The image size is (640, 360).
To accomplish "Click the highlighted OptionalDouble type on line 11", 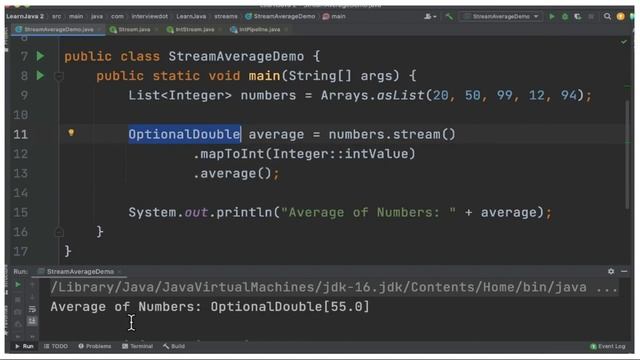I will pyautogui.click(x=184, y=134).
